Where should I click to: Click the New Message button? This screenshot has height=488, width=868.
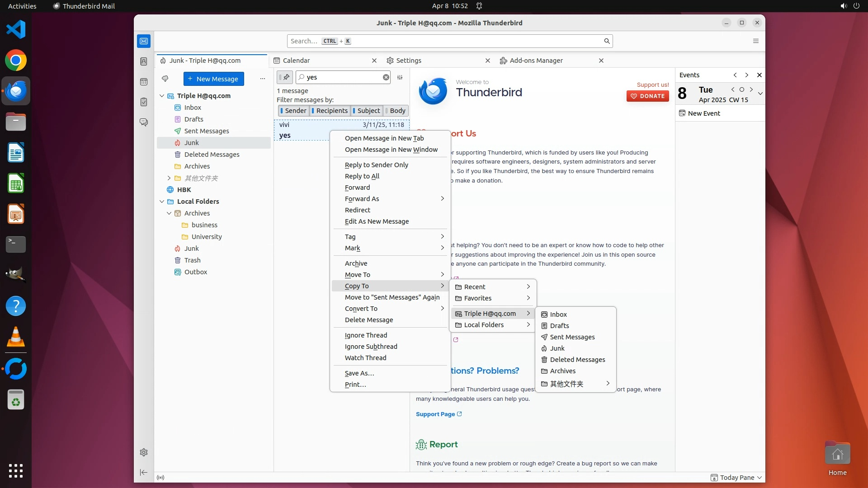pos(213,79)
